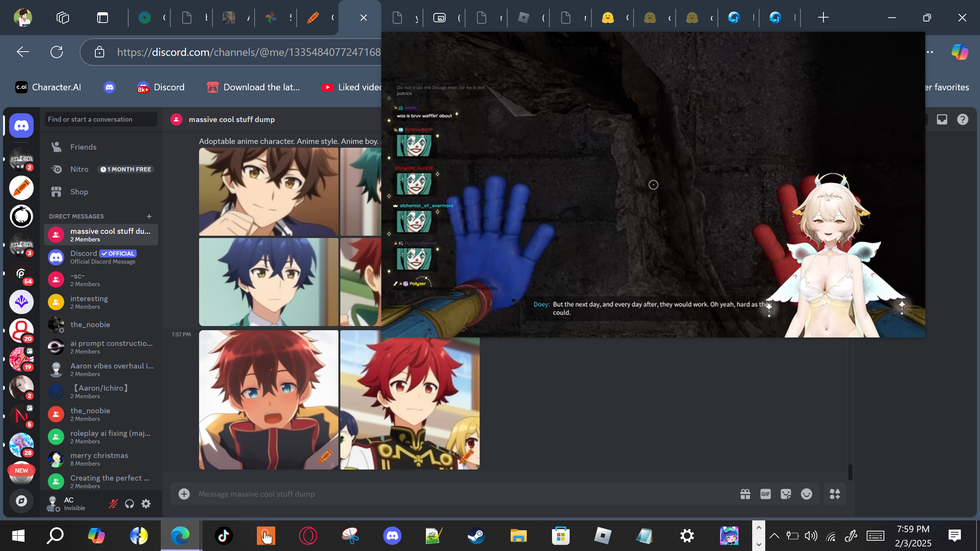Open the blue-haired anime boy image
This screenshot has height=551, width=980.
(x=269, y=282)
